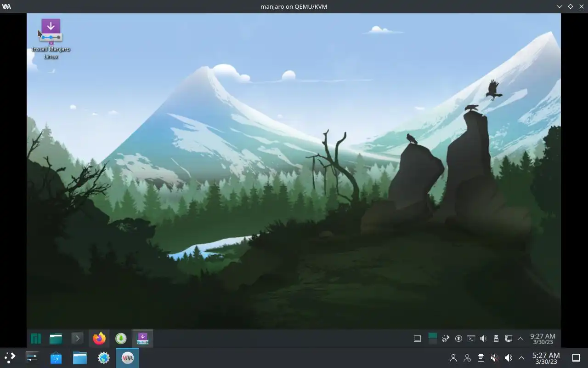Open System Settings from the host taskbar
Viewport: 588px width, 368px height.
point(32,358)
